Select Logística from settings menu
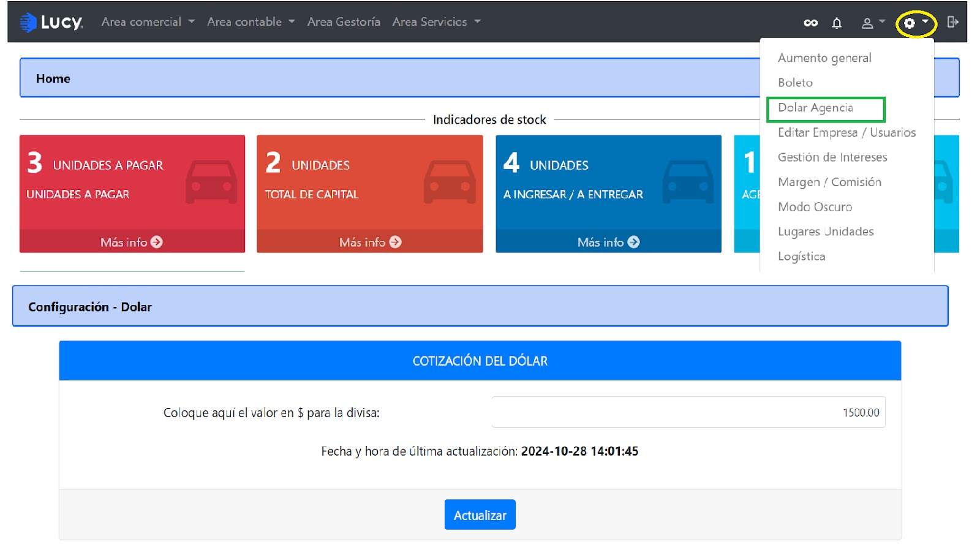This screenshot has height=547, width=980. pos(801,257)
